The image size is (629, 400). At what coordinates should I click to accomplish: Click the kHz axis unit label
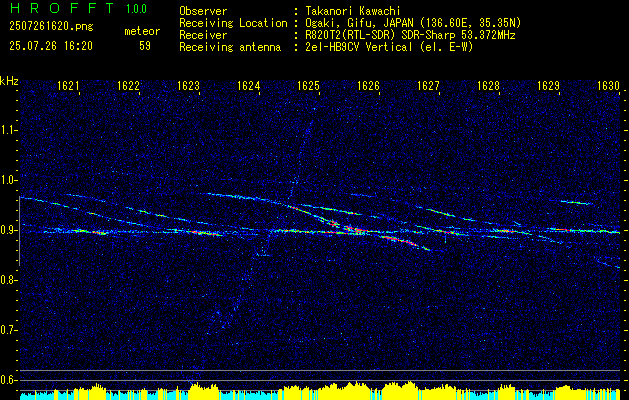coord(9,81)
